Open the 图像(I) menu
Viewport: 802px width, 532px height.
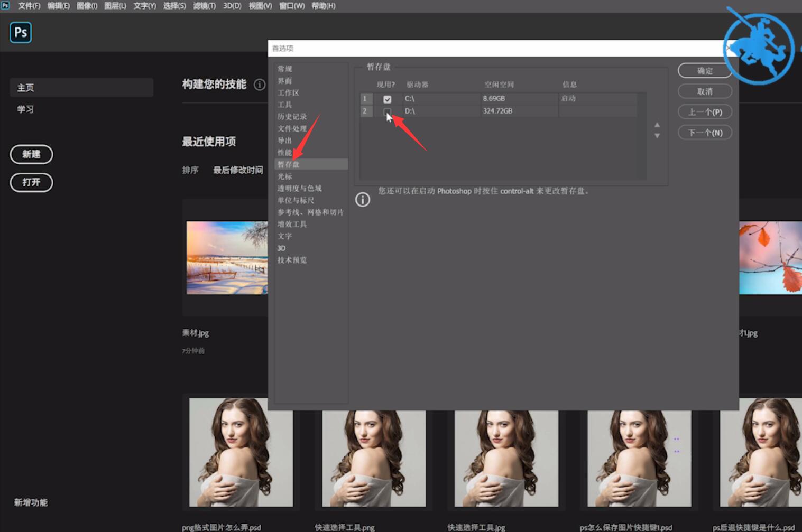tap(87, 6)
